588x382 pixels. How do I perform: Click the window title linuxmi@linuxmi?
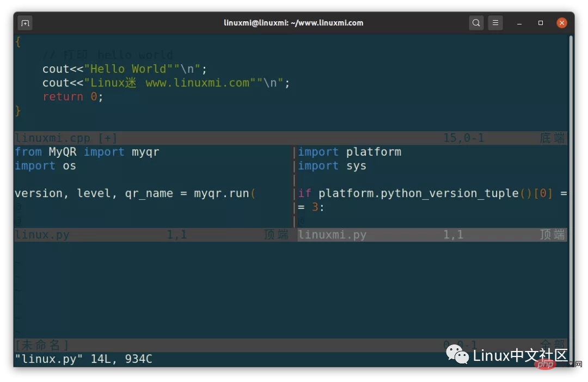click(x=293, y=23)
